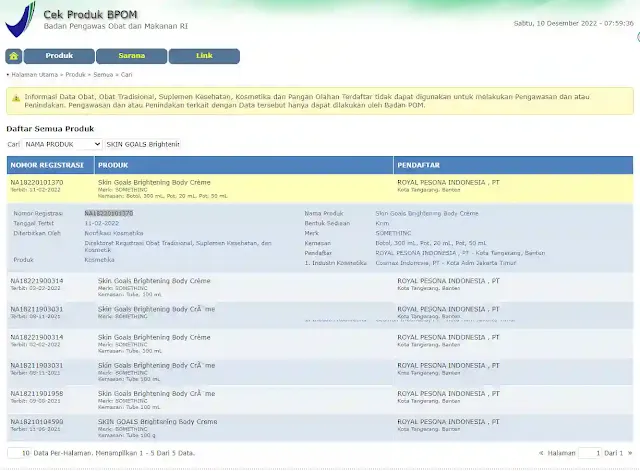This screenshot has height=471, width=640.
Task: Click Cosmax Indonesia, PT manufacturer entry
Action: [446, 263]
